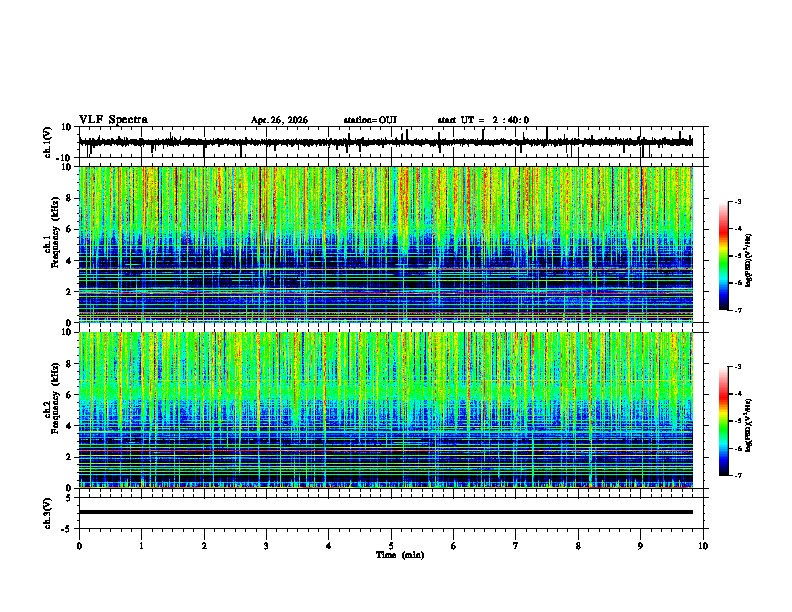The image size is (792, 612).
Task: Click the 8 minute tick label on time axis
Action: pyautogui.click(x=578, y=546)
